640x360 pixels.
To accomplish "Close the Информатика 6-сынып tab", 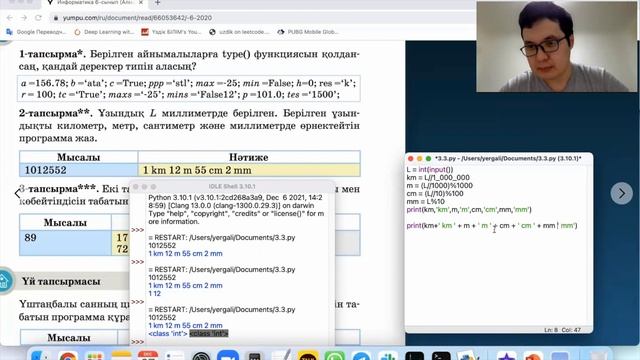I will (x=141, y=2).
